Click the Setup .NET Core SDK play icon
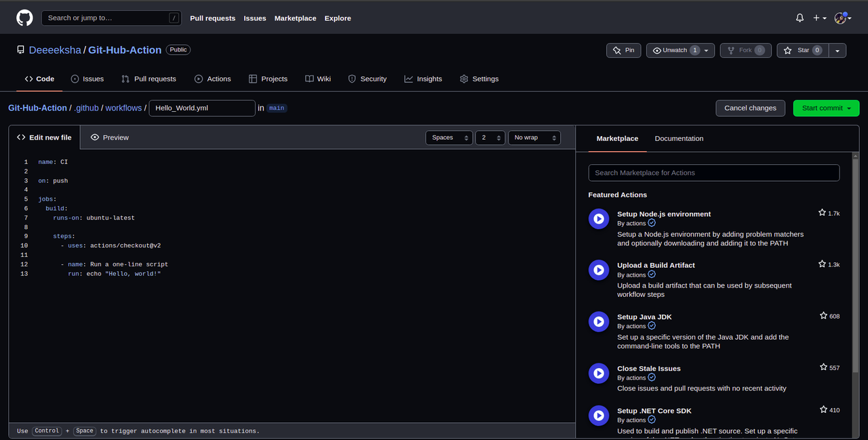This screenshot has height=440, width=868. coord(599,415)
